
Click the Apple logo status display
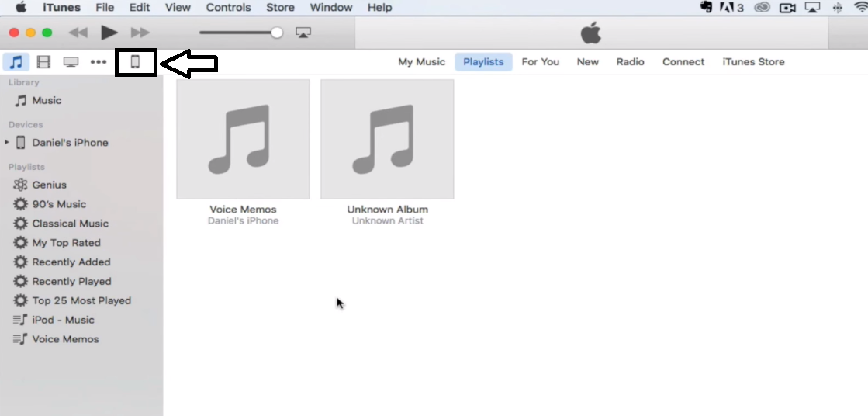pos(590,33)
